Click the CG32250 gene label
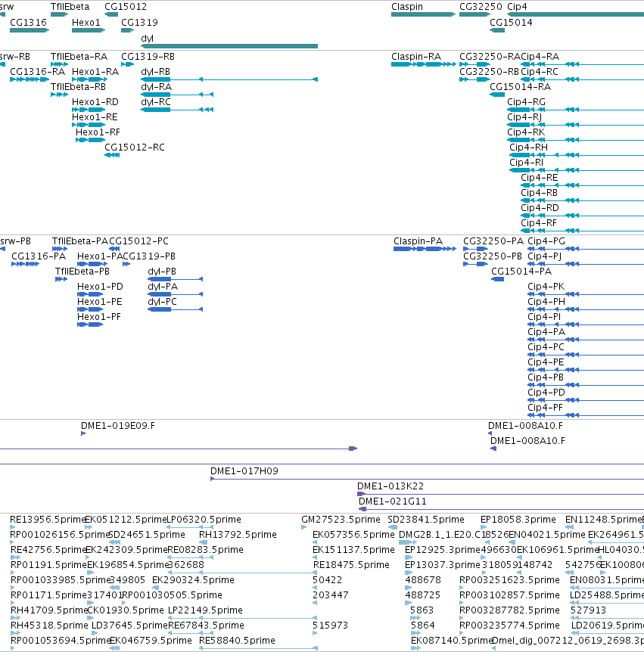 (481, 7)
